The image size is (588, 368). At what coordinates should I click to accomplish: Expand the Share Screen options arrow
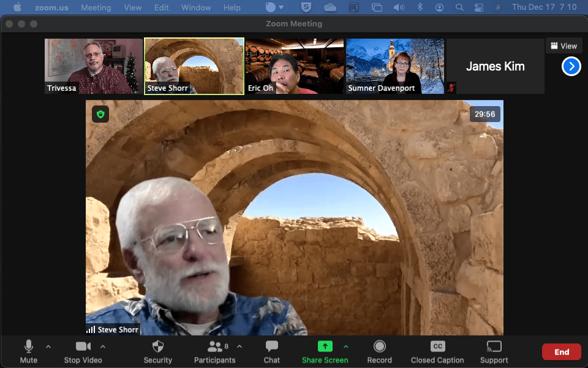point(346,346)
